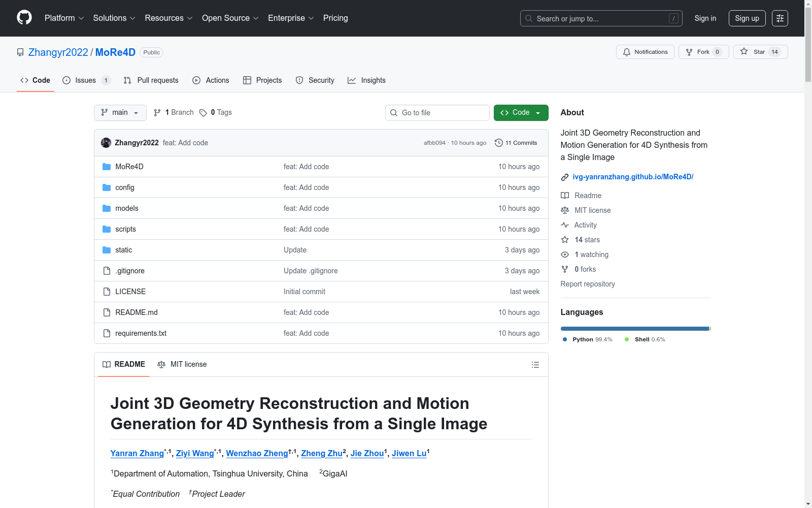
Task: Click the notifications bell icon
Action: pyautogui.click(x=627, y=52)
